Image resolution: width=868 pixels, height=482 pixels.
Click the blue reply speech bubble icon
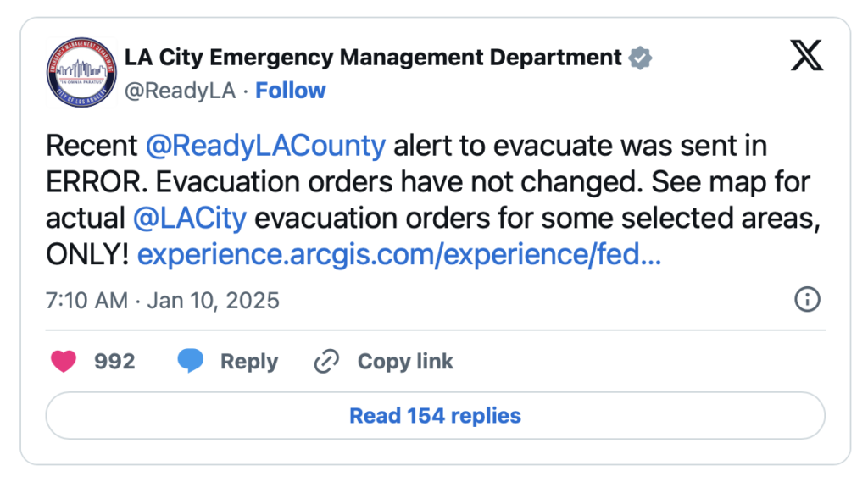191,362
